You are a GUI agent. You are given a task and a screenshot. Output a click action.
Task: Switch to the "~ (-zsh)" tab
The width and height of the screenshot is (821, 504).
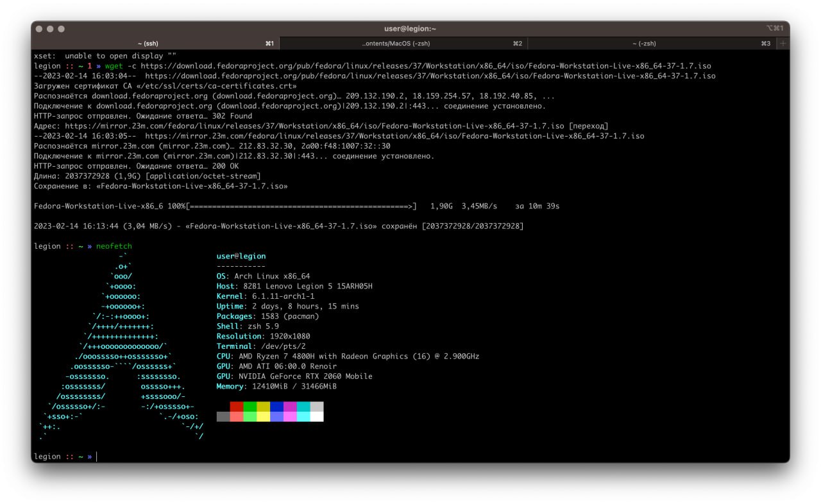point(652,44)
